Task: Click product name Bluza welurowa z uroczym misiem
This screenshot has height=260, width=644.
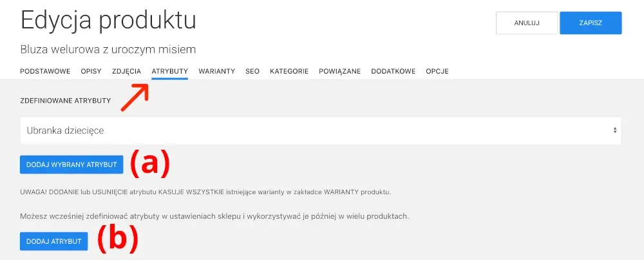Action: pyautogui.click(x=108, y=49)
